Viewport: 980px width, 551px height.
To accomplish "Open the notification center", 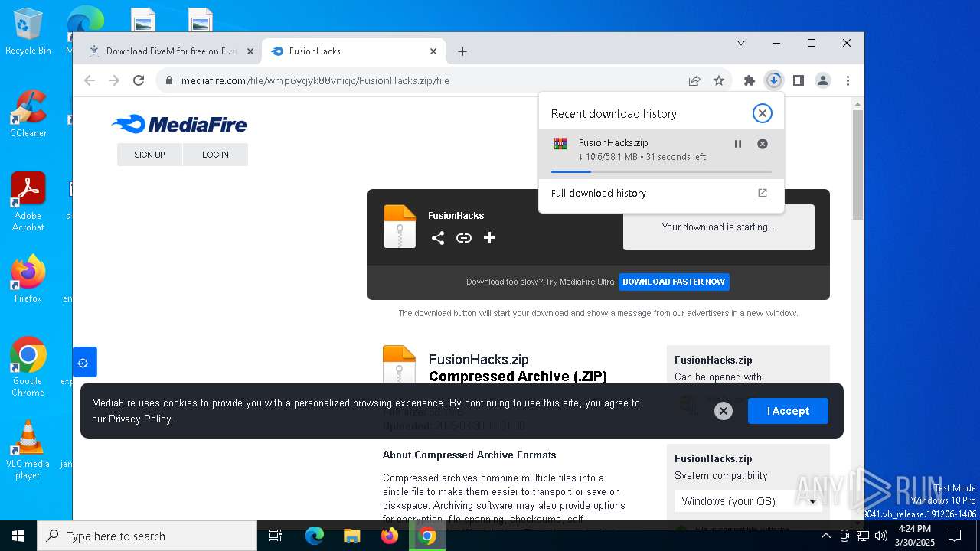I will (955, 536).
